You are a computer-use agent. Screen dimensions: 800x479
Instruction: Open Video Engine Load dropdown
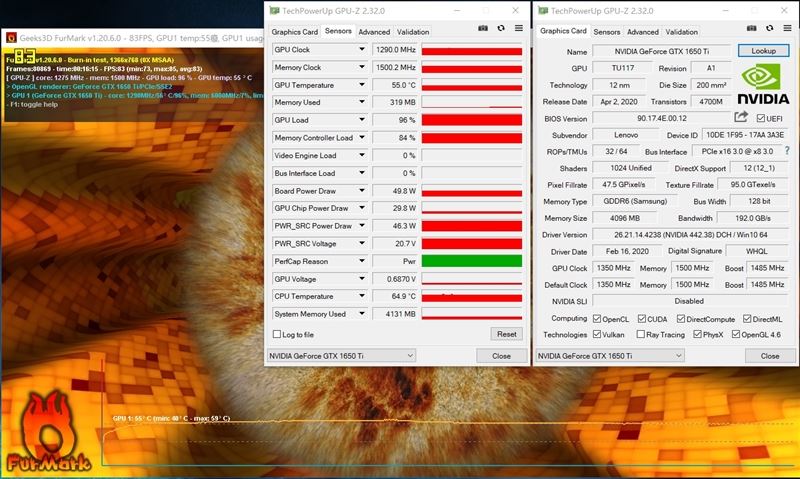coord(362,155)
